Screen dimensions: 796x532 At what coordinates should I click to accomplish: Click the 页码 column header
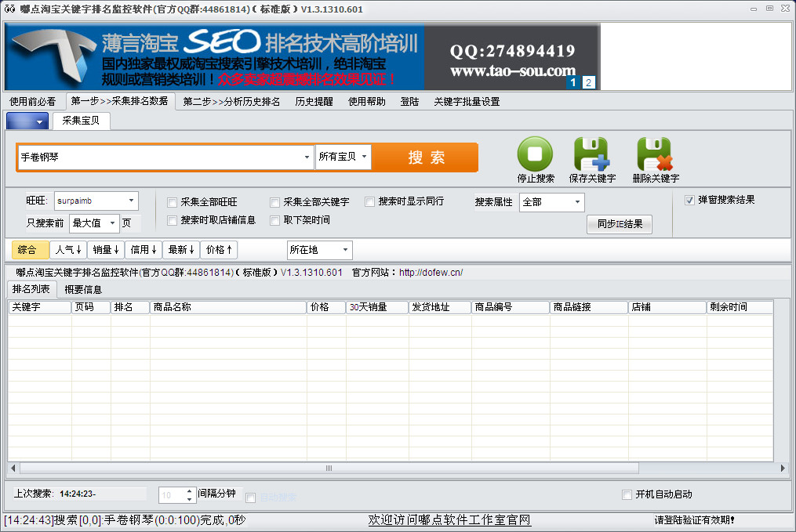pos(91,307)
